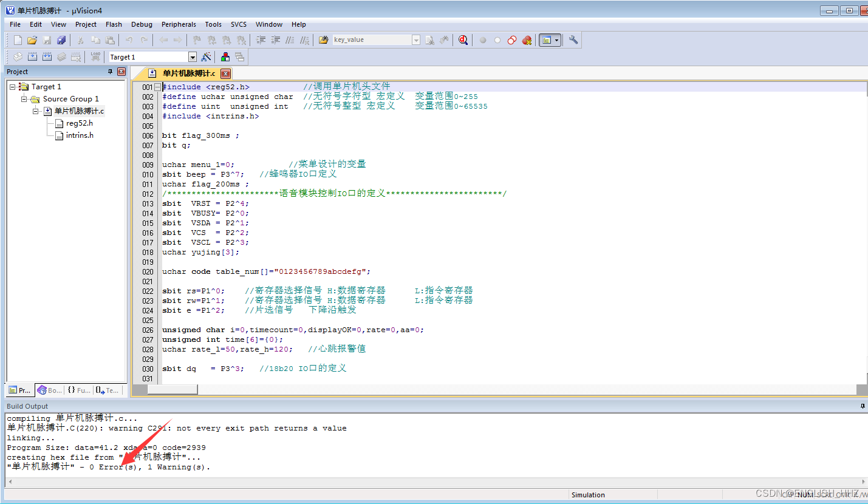Toggle the Project panel pin

coord(111,72)
